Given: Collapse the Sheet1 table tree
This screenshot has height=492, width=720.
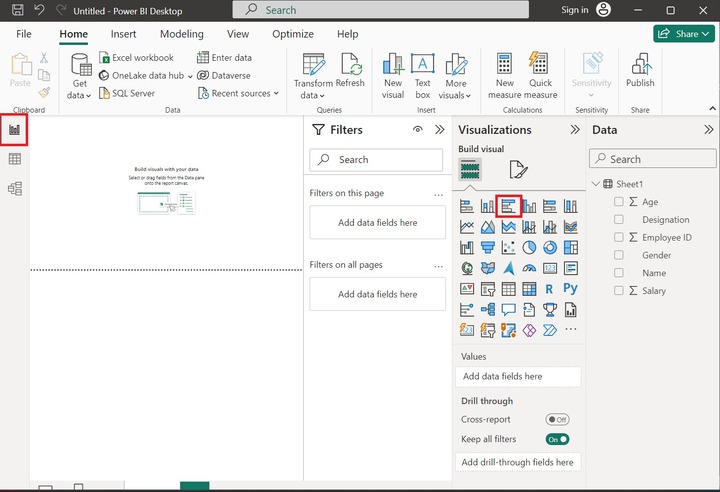Looking at the screenshot, I should tap(597, 184).
